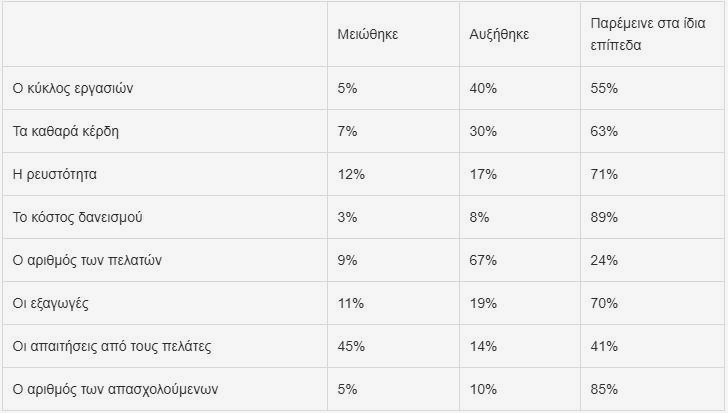Click the 55% cell for κύκλος εργασιών
The height and width of the screenshot is (413, 728).
(604, 88)
